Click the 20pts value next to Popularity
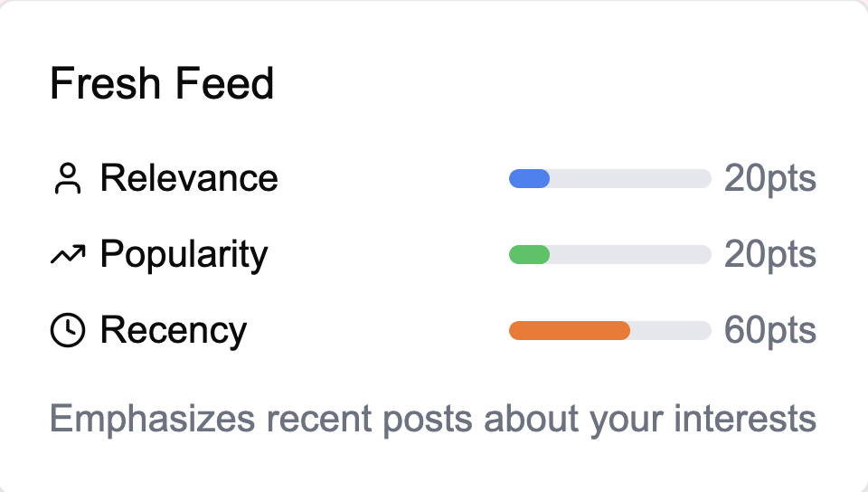Screen dimensions: 868x492 click(769, 255)
